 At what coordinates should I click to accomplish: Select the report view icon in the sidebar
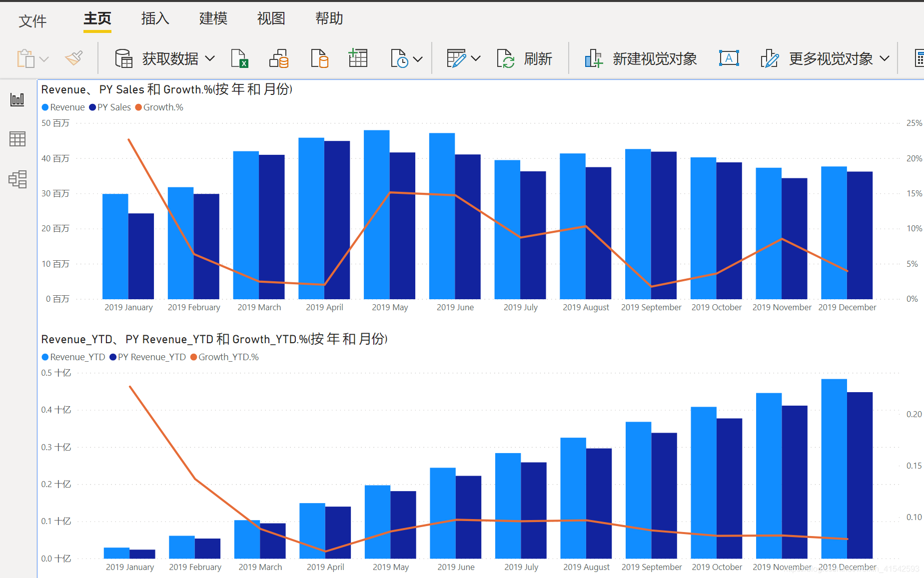[x=17, y=99]
